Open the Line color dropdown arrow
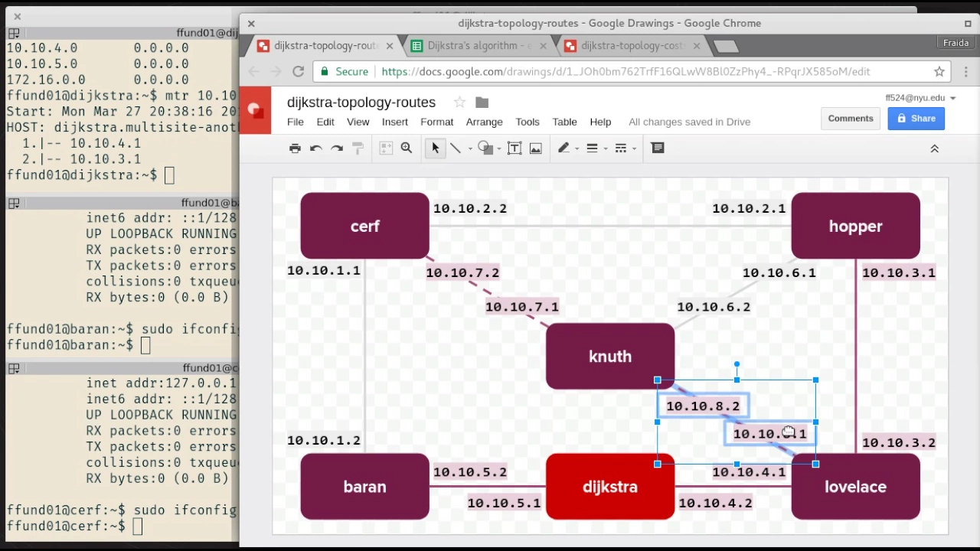Viewport: 980px width, 551px height. 577,149
